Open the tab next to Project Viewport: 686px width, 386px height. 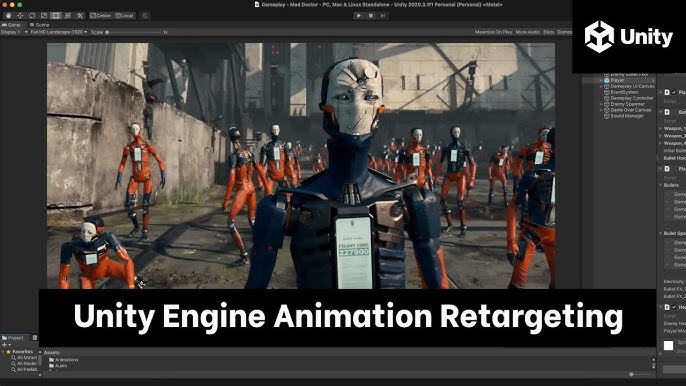click(x=35, y=338)
